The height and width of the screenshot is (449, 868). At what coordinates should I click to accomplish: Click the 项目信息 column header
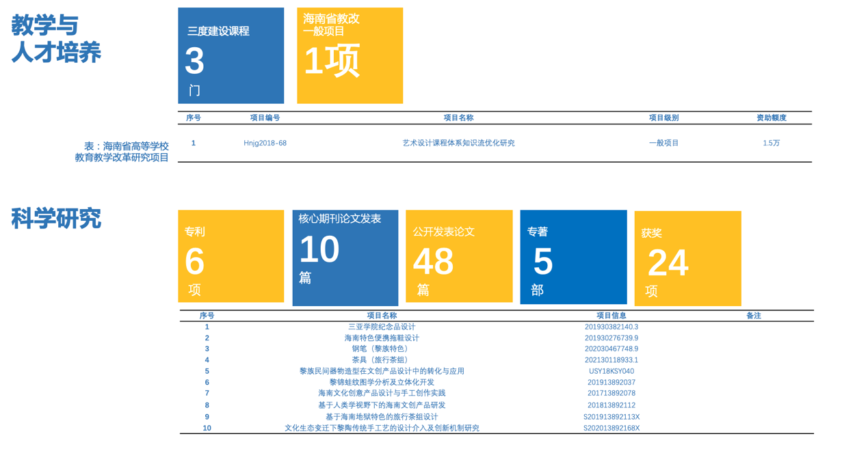point(611,316)
